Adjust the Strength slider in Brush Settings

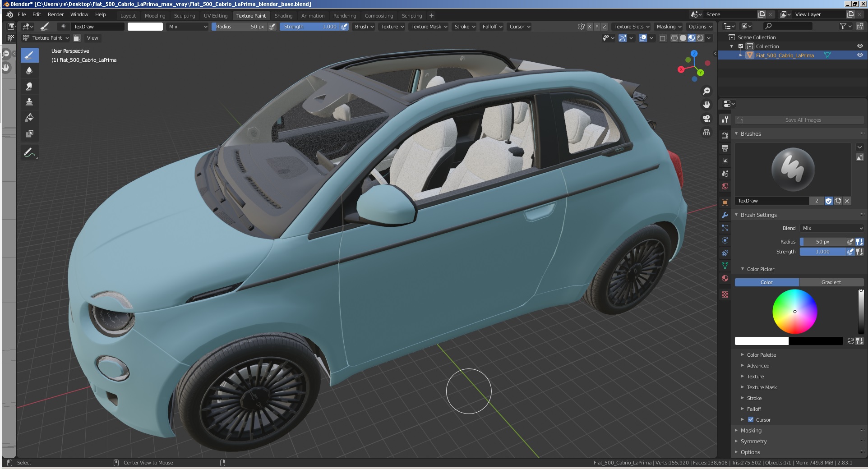[x=822, y=252]
